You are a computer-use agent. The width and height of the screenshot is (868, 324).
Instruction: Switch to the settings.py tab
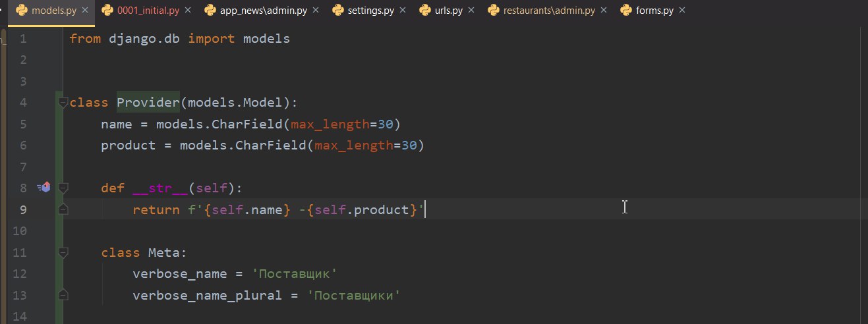click(370, 11)
